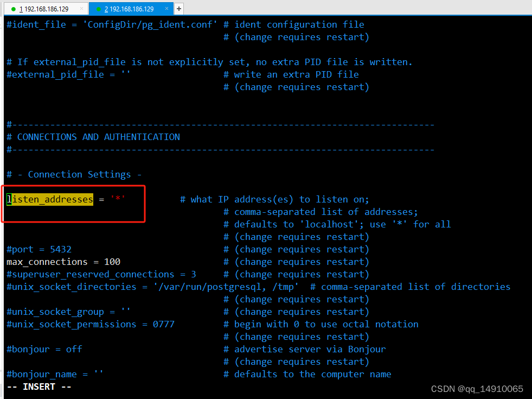Image resolution: width=532 pixels, height=399 pixels.
Task: Click the -- INSERT -- mode indicator
Action: 38,387
